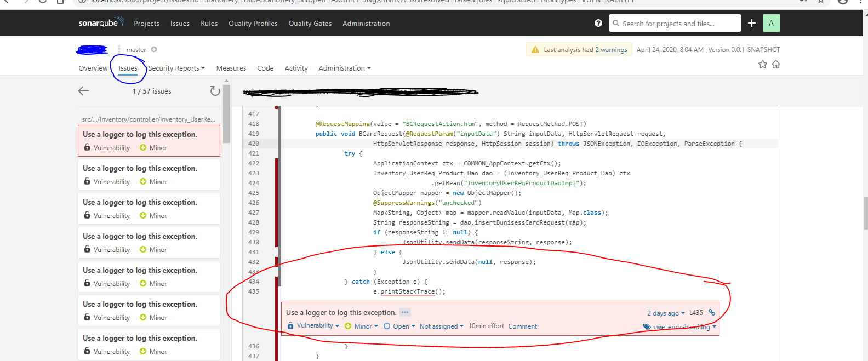Image resolution: width=868 pixels, height=361 pixels.
Task: Reload issues with refresh icon
Action: click(x=215, y=91)
